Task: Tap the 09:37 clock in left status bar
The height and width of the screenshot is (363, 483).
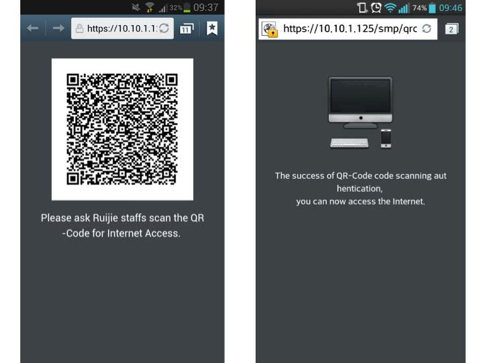Action: [x=206, y=7]
